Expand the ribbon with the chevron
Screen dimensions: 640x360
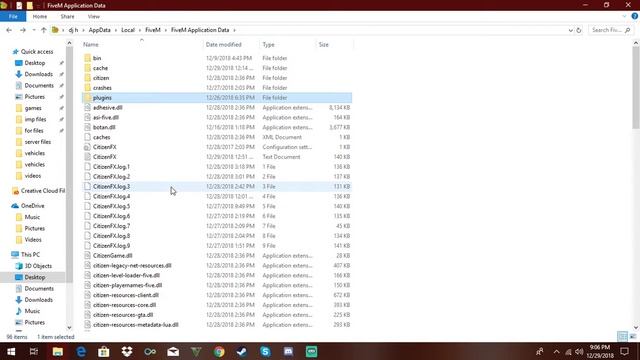[x=624, y=16]
